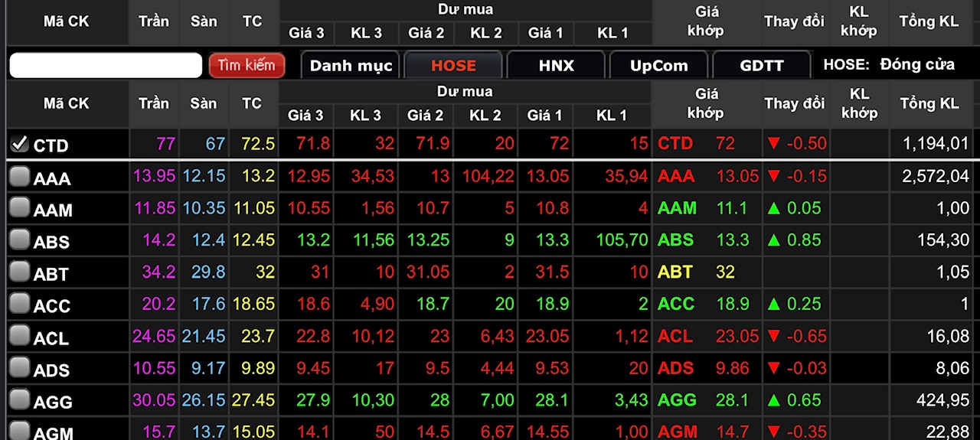This screenshot has width=980, height=440.
Task: Focus the stock code search field
Action: (106, 65)
